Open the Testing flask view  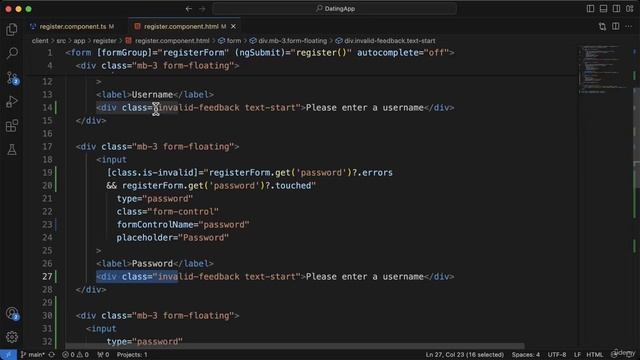[12, 149]
